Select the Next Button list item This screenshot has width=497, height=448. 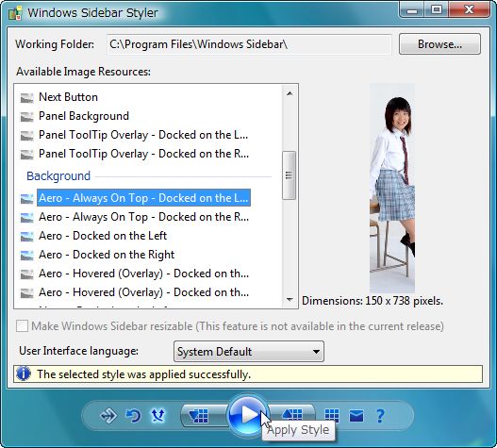pos(68,97)
